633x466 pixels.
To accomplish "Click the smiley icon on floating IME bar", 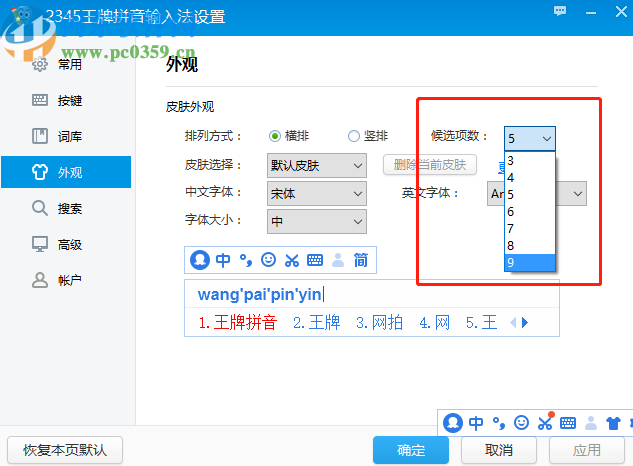I will point(522,423).
